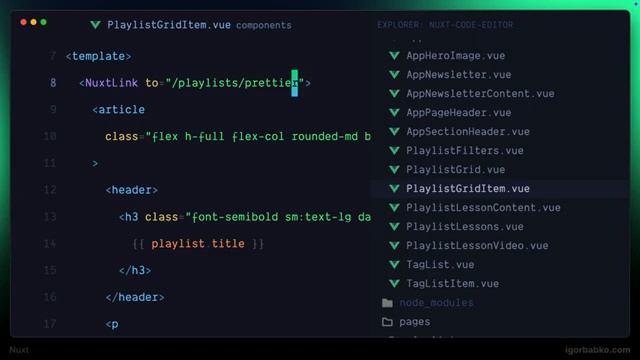Click the pages folder icon
This screenshot has height=360, width=640.
387,322
